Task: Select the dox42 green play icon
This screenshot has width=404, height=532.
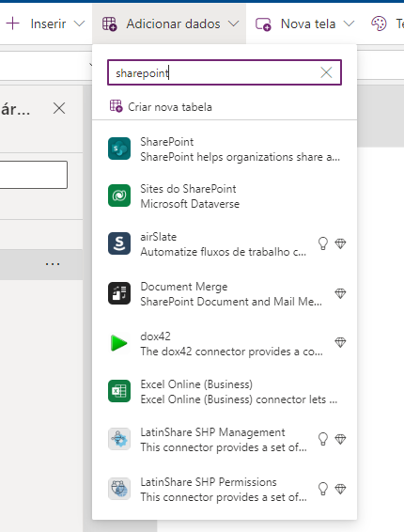Action: point(119,343)
